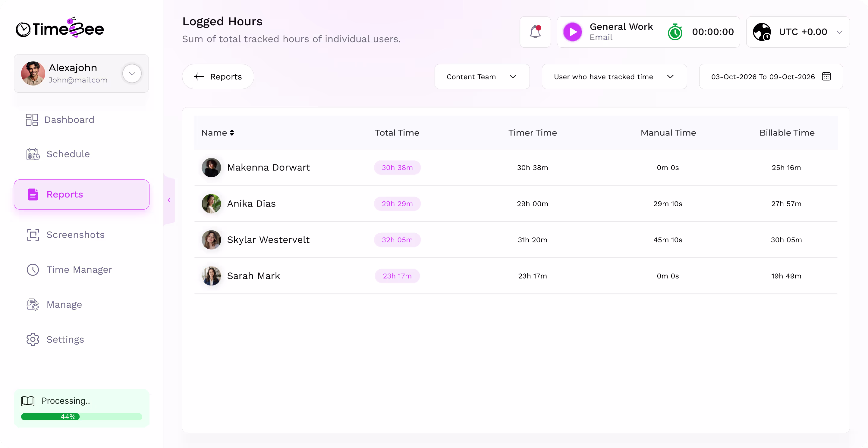Click Alexajohn profile avatar
Screen dimensions: 868x448
click(33, 73)
